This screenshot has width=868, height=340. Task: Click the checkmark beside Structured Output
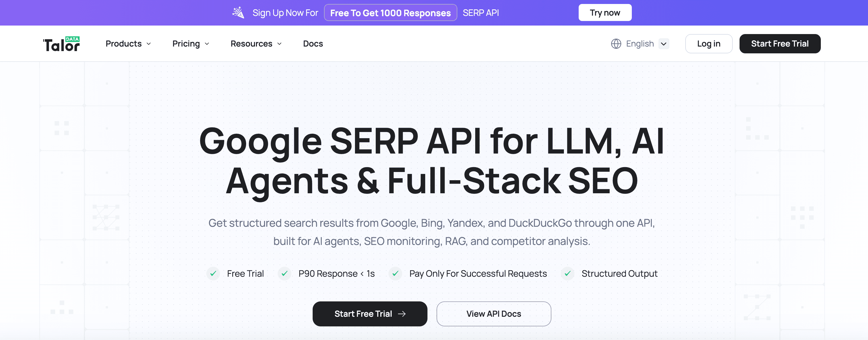(568, 273)
